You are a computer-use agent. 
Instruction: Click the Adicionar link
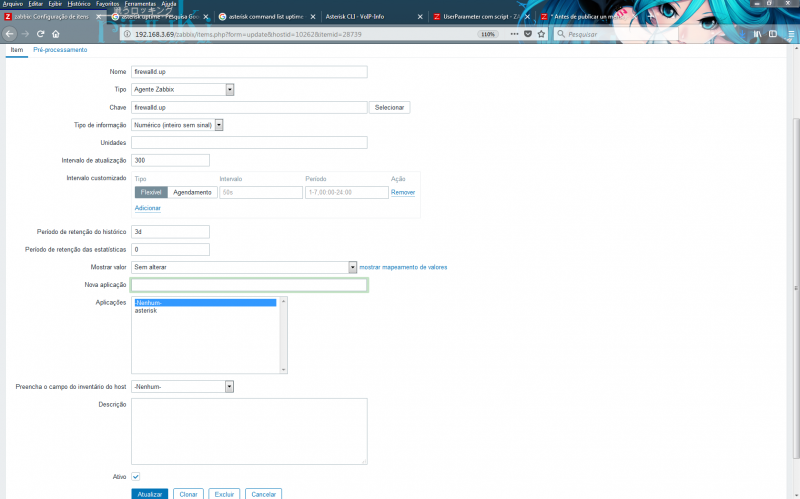pyautogui.click(x=147, y=208)
